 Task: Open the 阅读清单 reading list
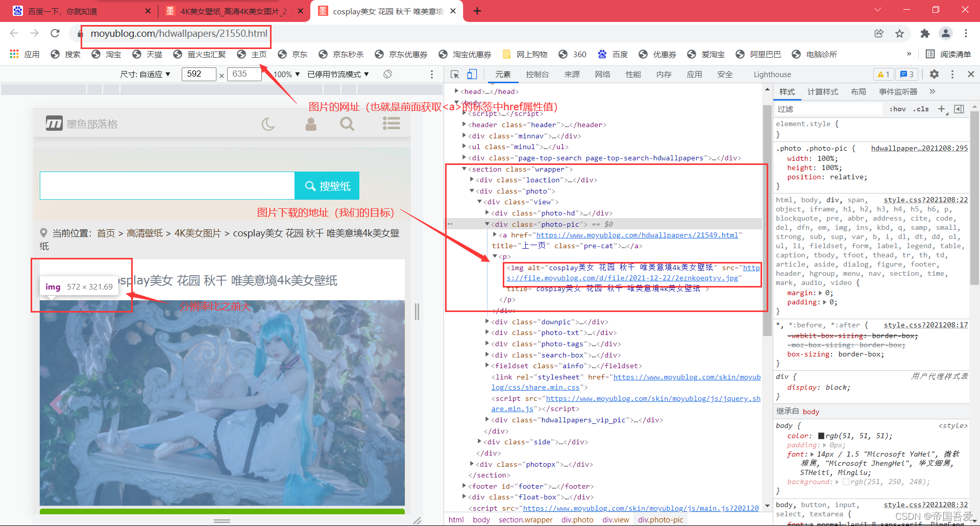point(949,54)
